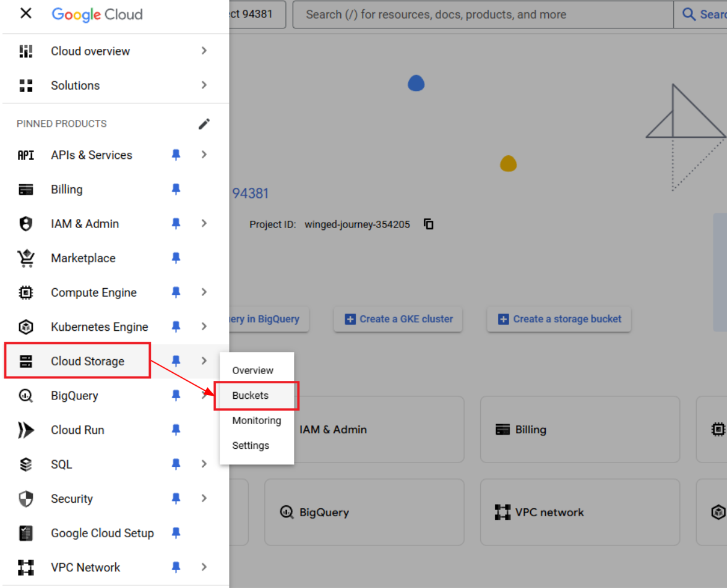Open the VPC network quick access card
Image resolution: width=727 pixels, height=588 pixels.
[580, 512]
